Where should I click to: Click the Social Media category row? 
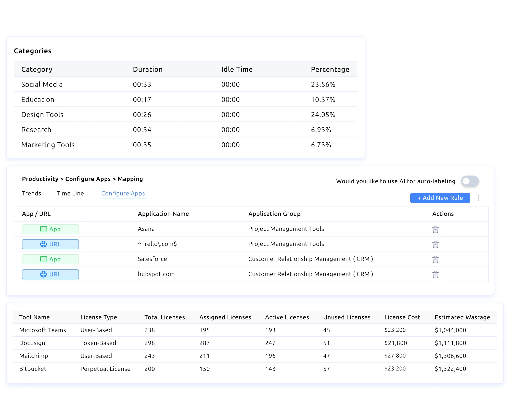coord(42,84)
